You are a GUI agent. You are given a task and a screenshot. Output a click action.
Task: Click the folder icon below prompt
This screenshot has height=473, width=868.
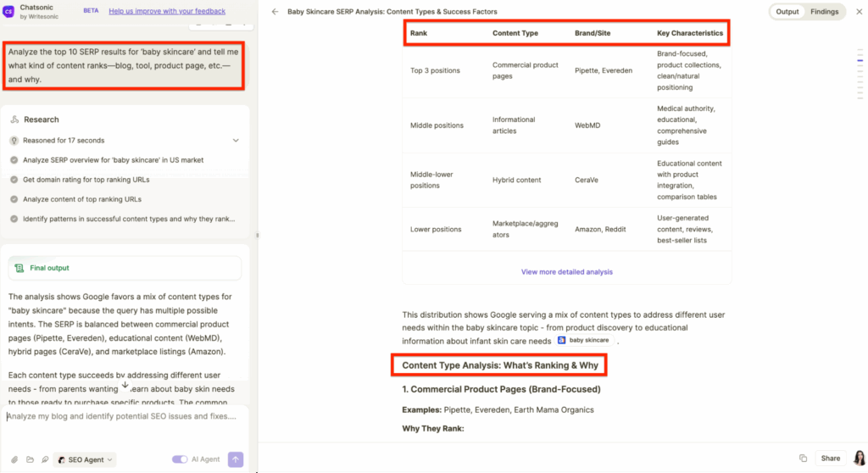coord(30,459)
